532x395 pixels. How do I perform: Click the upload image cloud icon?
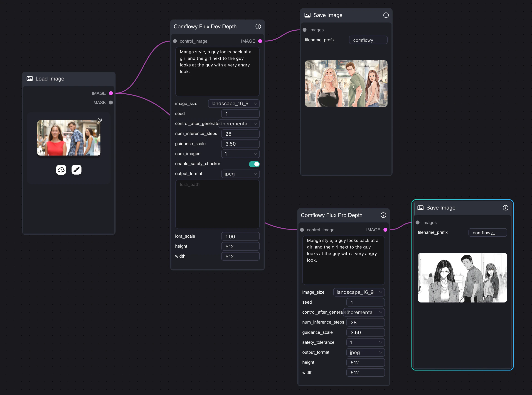(61, 170)
